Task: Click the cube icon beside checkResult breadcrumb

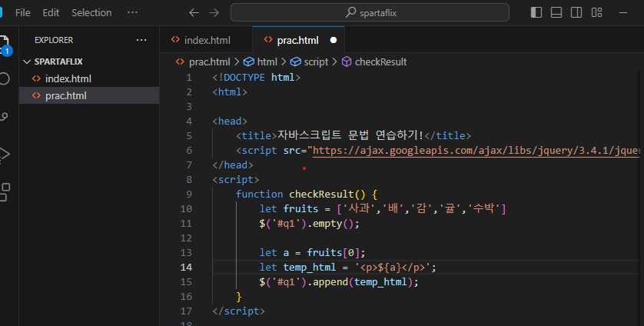Action: pos(347,62)
